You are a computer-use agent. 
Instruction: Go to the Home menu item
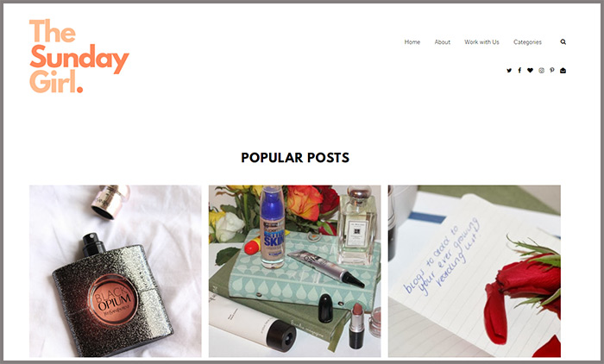pyautogui.click(x=412, y=42)
